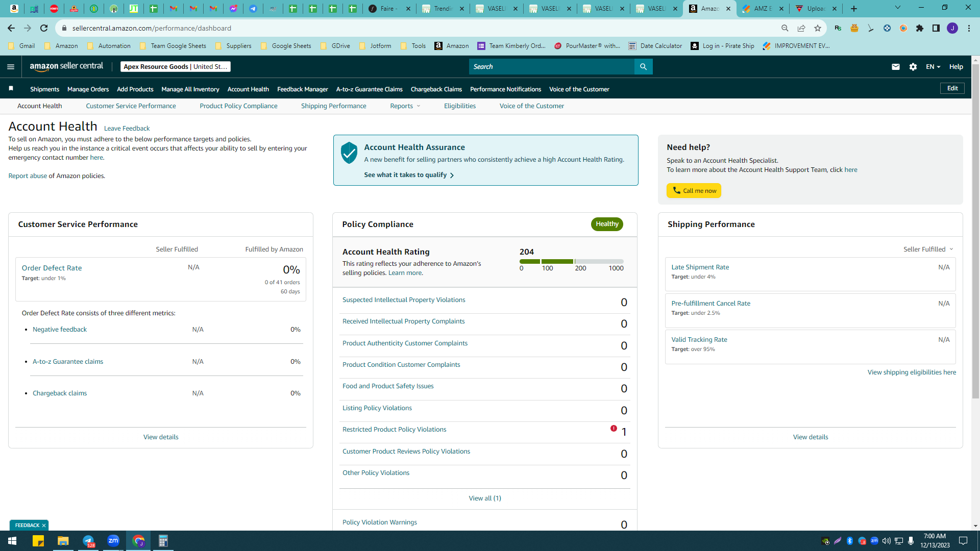Click the bookmark flag icon
The width and height of the screenshot is (980, 551).
[x=11, y=89]
